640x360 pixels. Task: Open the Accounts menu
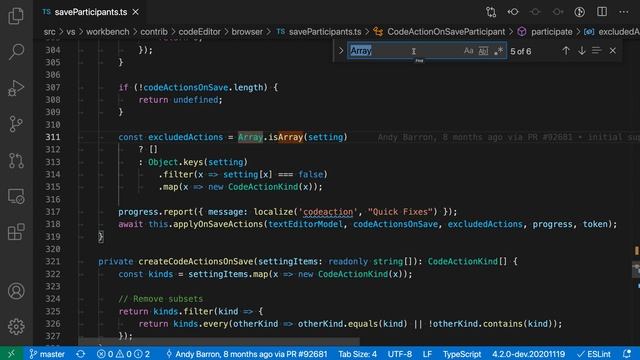16,291
